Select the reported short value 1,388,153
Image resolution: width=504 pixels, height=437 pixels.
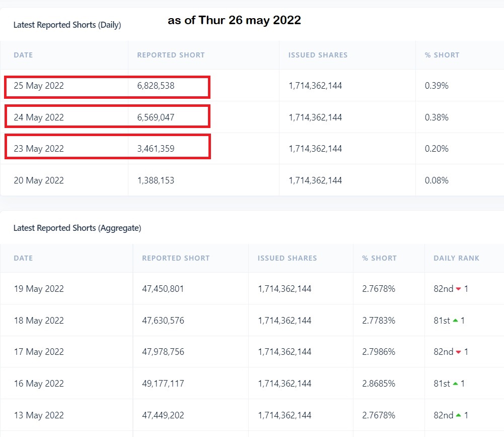click(156, 180)
